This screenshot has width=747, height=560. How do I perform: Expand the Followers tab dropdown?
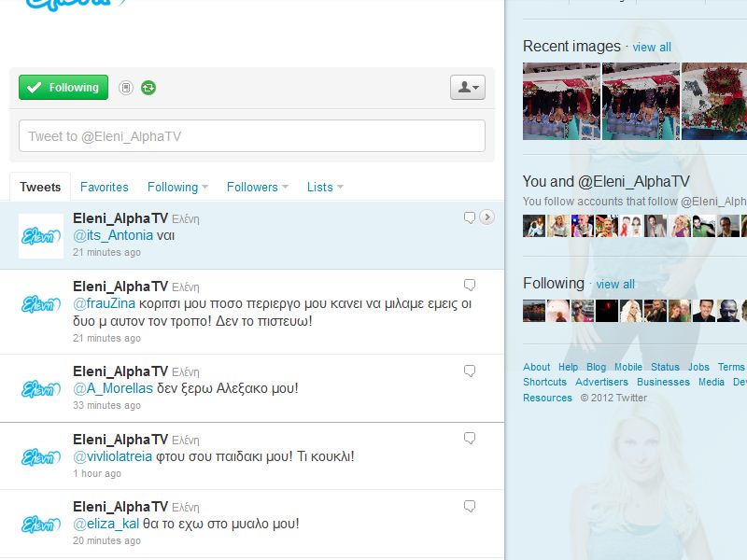[258, 187]
